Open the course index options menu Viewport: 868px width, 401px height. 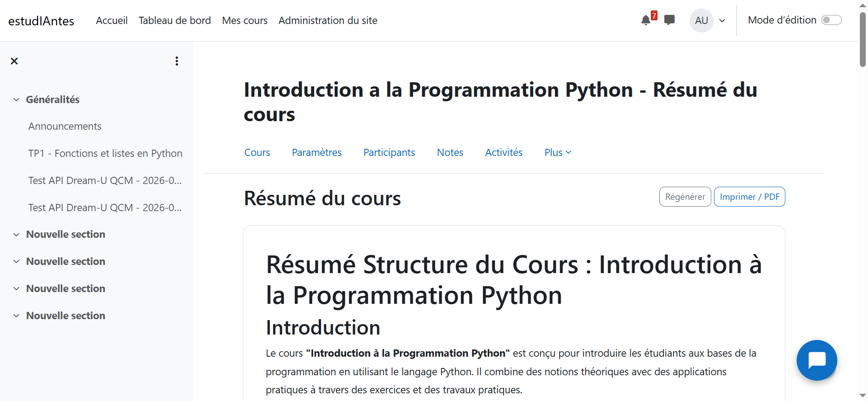[x=177, y=61]
